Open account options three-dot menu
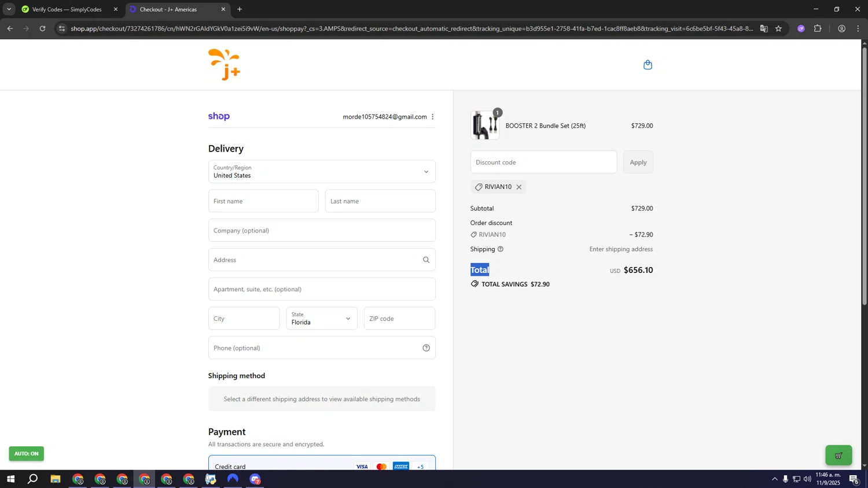Image resolution: width=868 pixels, height=488 pixels. (x=432, y=117)
